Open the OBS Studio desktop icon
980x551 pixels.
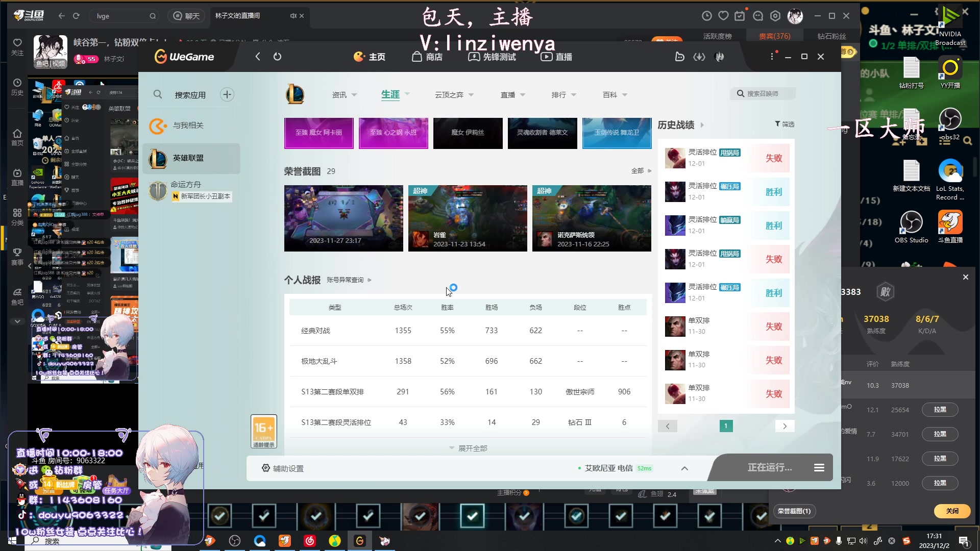[911, 227]
